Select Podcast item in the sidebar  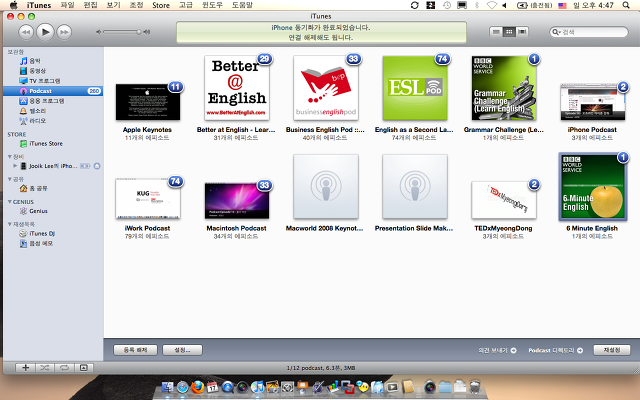53,91
